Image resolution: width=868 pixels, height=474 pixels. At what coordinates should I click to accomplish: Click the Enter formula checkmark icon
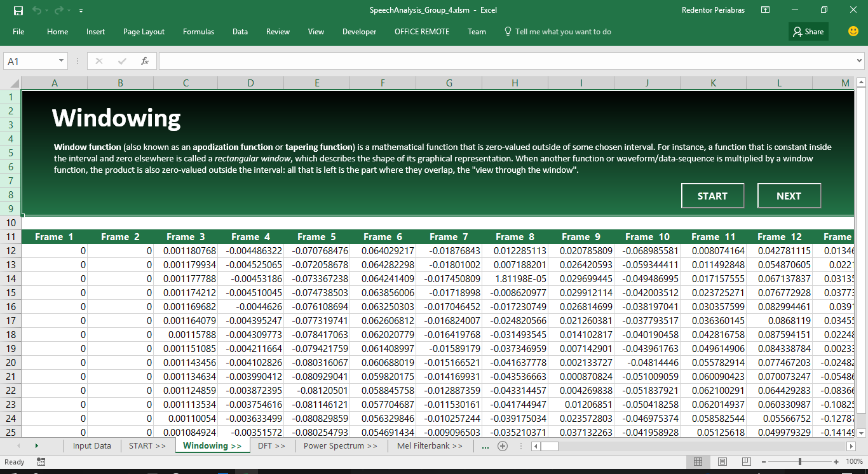pyautogui.click(x=122, y=61)
